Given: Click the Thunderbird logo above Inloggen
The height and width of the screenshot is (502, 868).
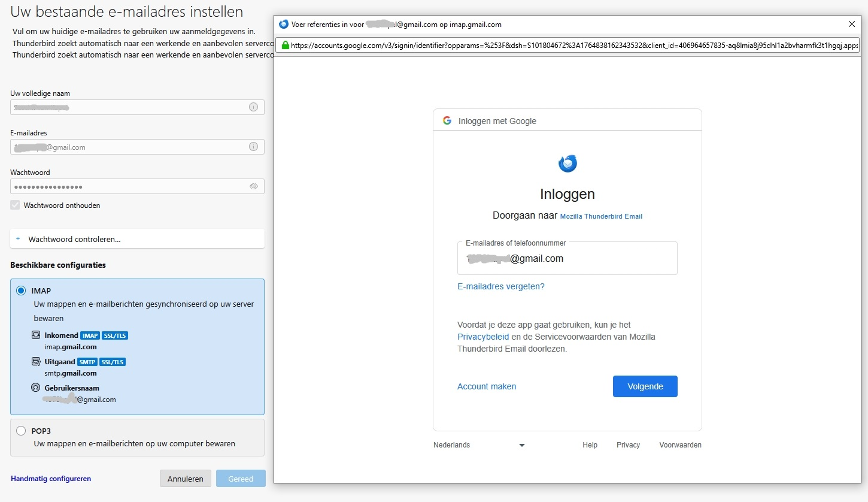Looking at the screenshot, I should pos(567,163).
